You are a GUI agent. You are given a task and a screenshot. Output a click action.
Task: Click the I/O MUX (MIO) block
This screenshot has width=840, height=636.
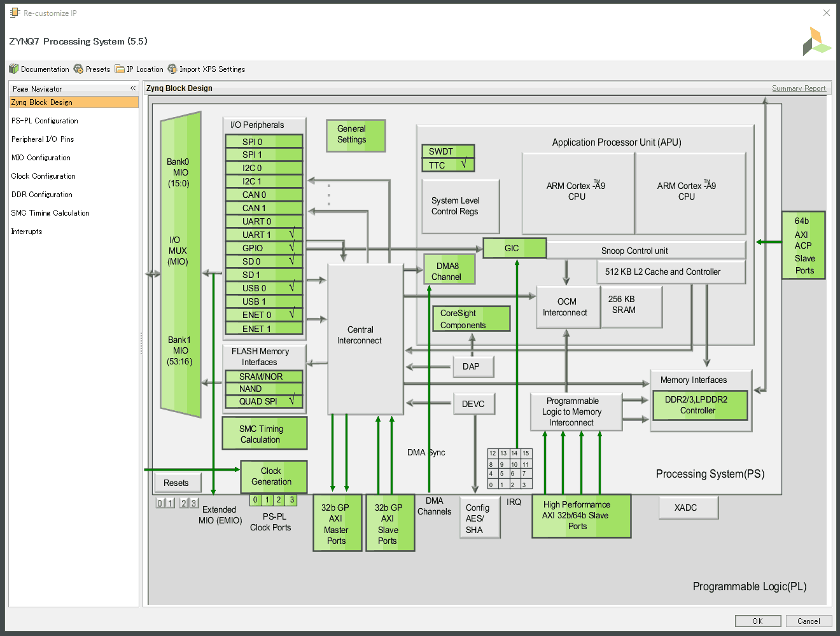pos(181,265)
